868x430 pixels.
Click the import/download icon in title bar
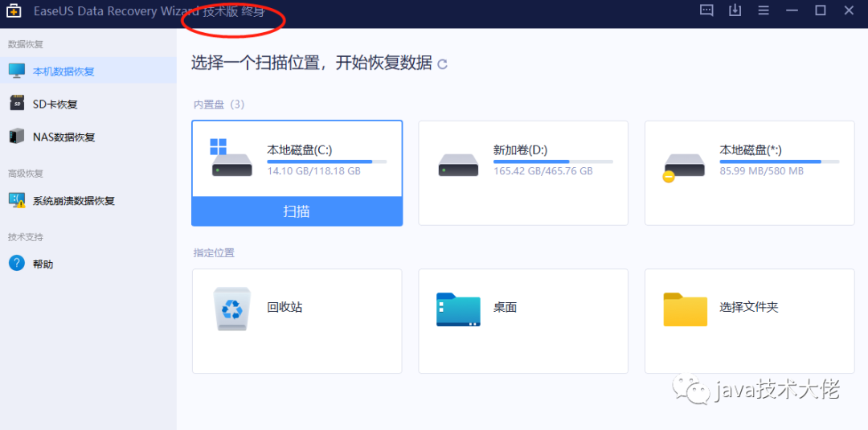pyautogui.click(x=735, y=10)
